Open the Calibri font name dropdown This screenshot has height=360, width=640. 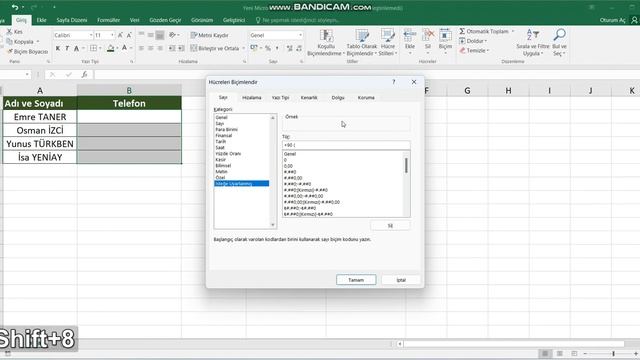[91, 36]
